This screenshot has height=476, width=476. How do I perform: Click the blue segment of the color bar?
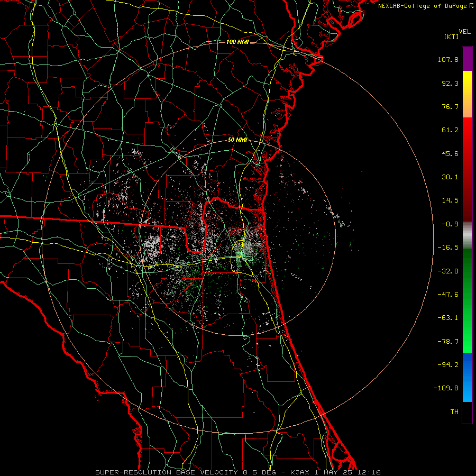coord(467,377)
